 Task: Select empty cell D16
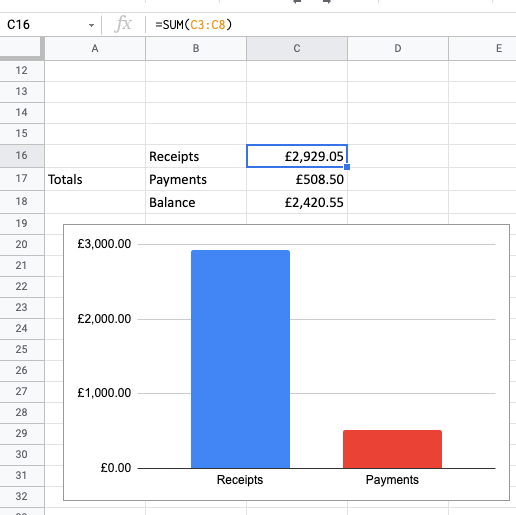pyautogui.click(x=398, y=156)
